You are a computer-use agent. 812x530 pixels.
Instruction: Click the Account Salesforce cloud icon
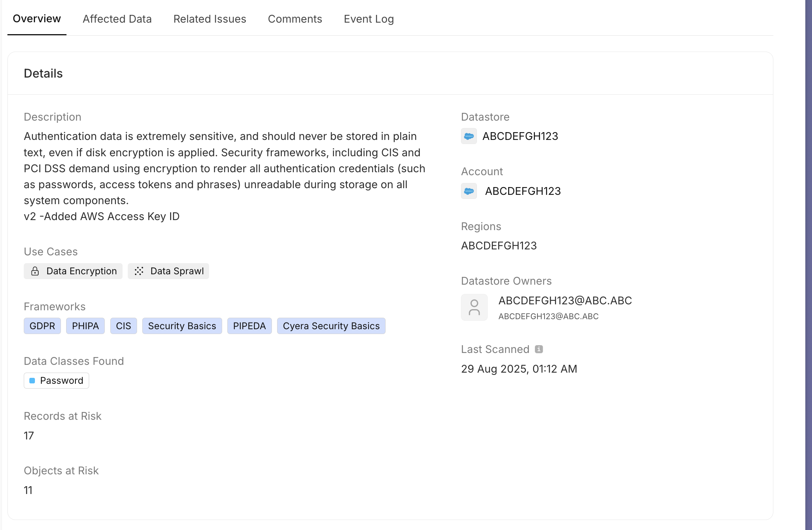coord(469,191)
